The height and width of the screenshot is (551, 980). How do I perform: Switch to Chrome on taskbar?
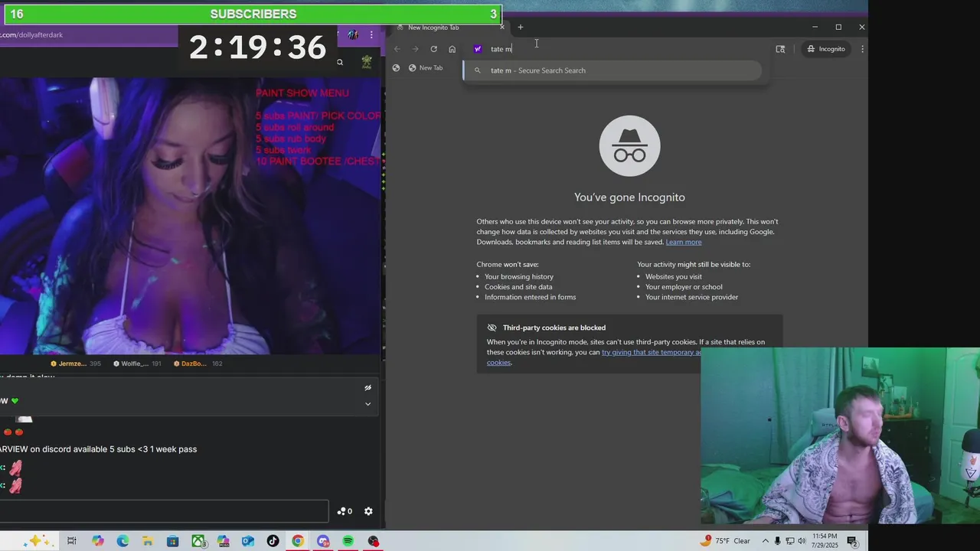click(x=298, y=541)
